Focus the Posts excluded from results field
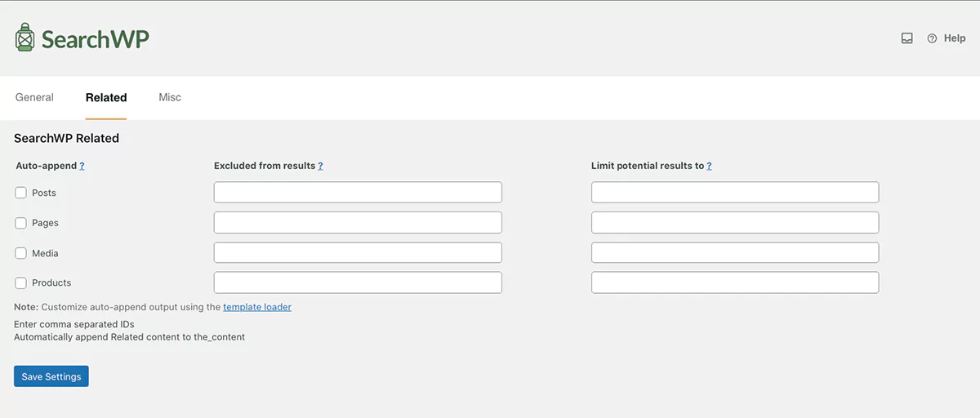This screenshot has height=418, width=980. (358, 193)
